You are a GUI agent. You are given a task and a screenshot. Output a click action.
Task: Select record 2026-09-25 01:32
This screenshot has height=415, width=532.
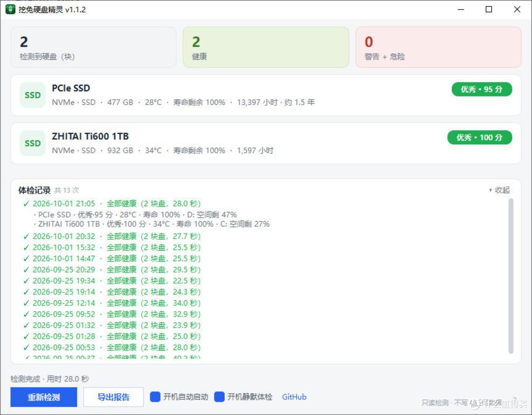[112, 325]
